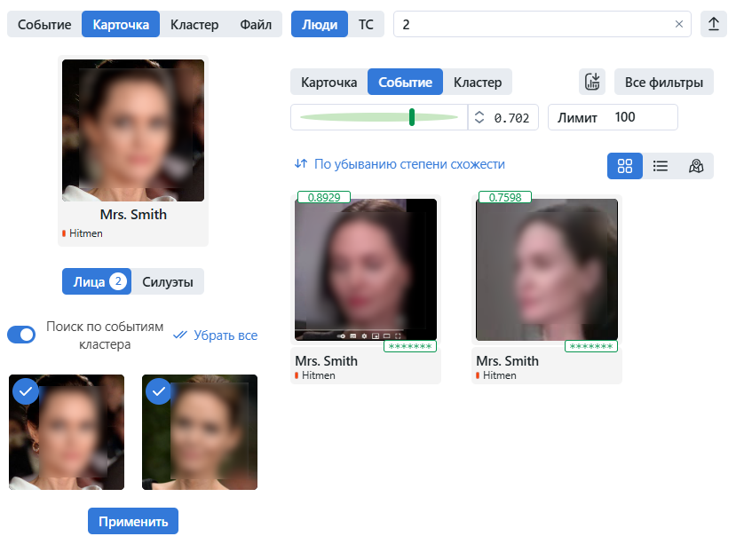Switch to list view of results
The width and height of the screenshot is (736, 560).
661,165
